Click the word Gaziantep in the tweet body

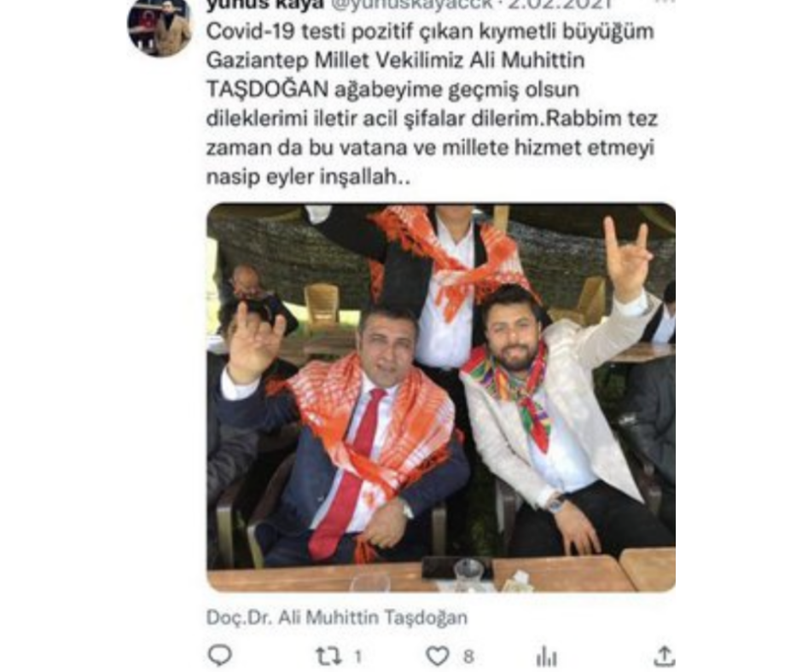(x=258, y=61)
